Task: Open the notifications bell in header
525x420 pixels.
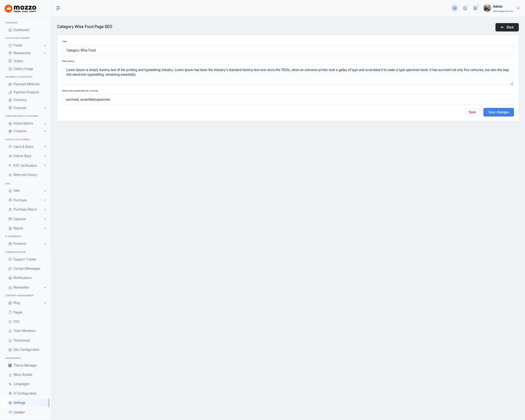Action: click(x=465, y=8)
